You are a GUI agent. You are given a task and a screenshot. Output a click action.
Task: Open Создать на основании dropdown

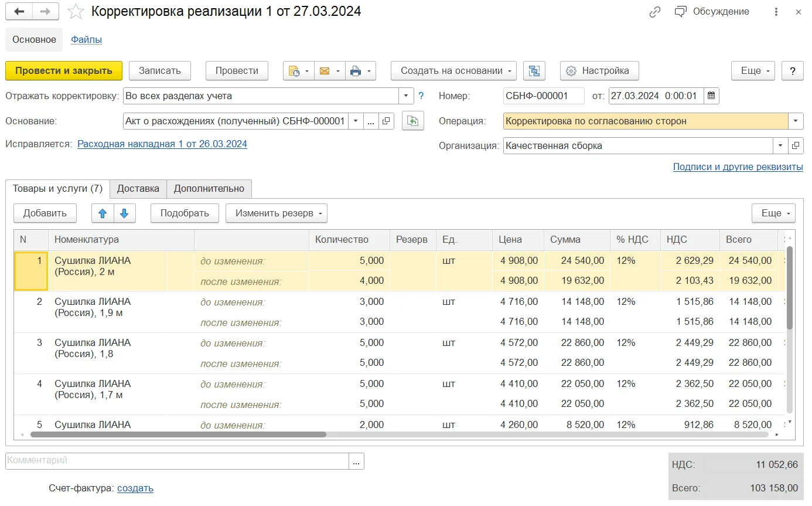[x=453, y=71]
